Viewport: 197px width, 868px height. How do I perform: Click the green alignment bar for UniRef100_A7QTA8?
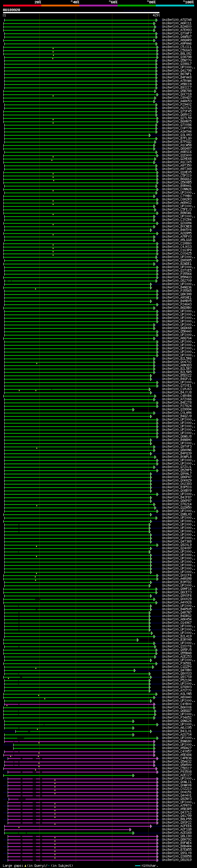[x=80, y=20]
